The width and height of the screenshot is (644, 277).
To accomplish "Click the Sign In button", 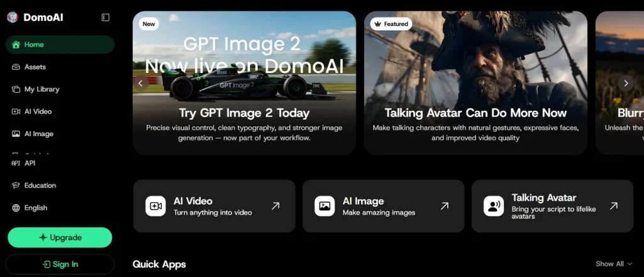I will [60, 264].
